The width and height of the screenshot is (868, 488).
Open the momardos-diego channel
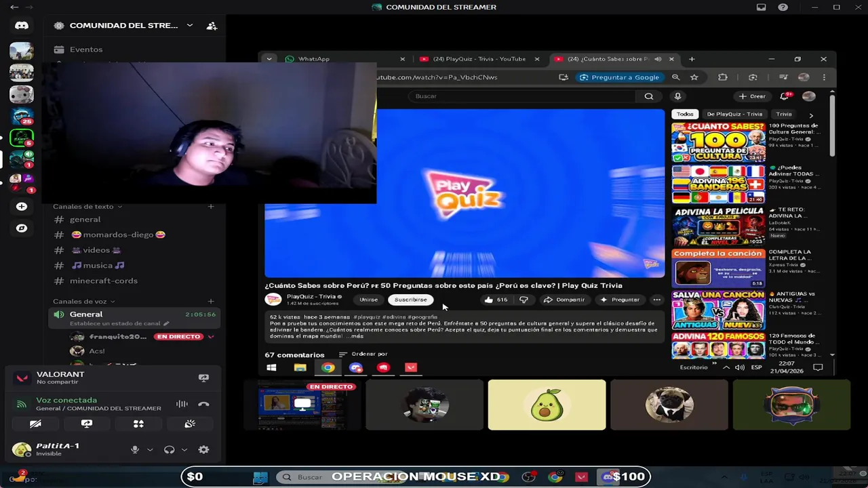[118, 235]
